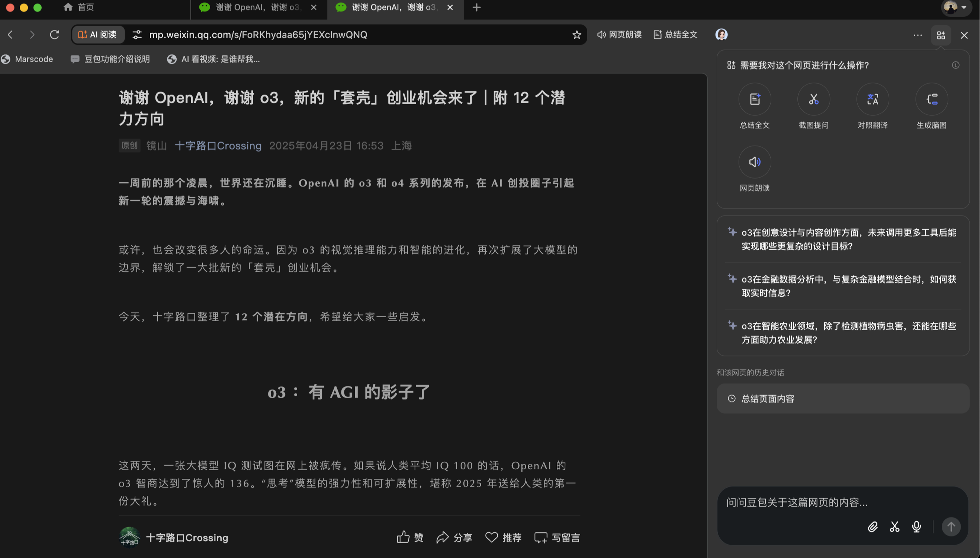Close the first 谢谢 OpenAI tab

[314, 7]
